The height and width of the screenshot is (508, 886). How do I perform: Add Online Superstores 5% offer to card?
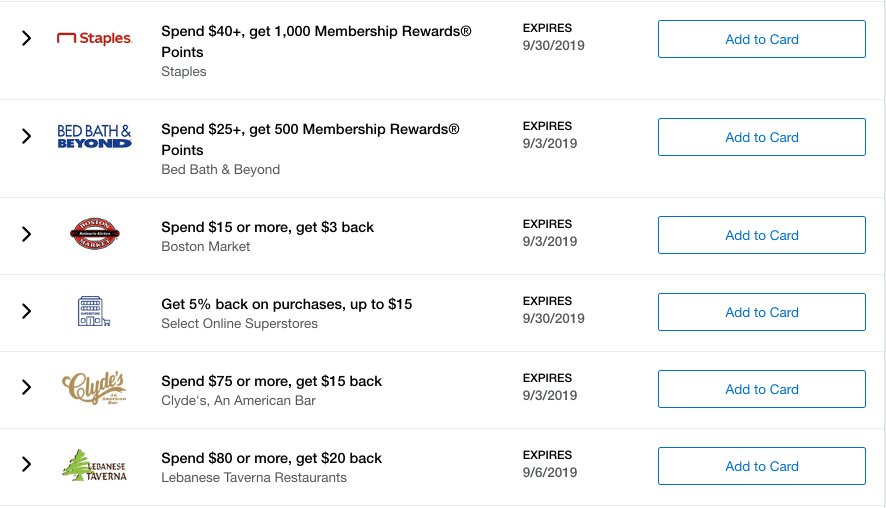coord(761,312)
